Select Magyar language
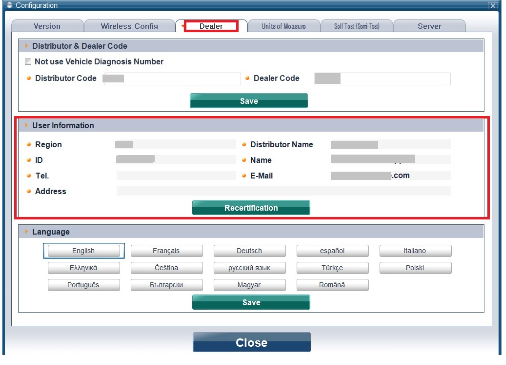The image size is (506, 365). click(x=249, y=285)
